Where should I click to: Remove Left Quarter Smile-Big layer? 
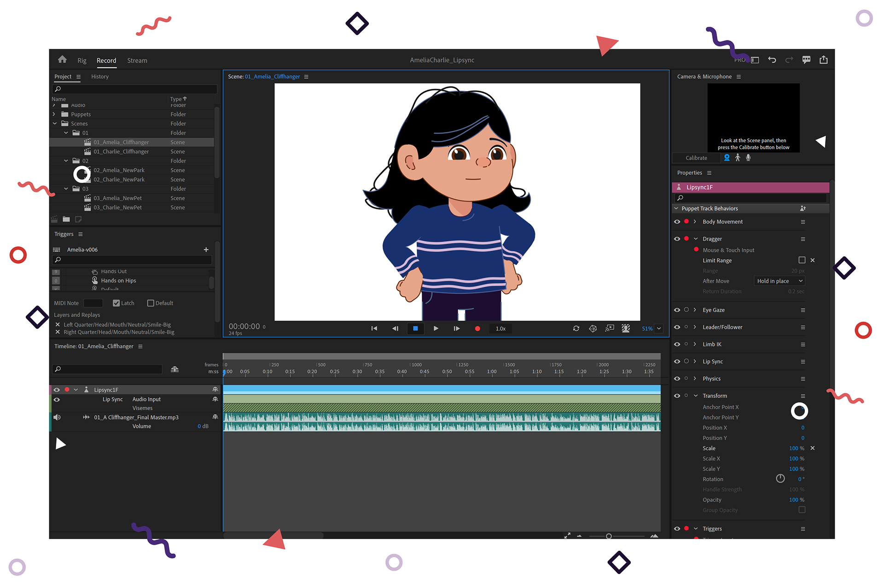[58, 324]
